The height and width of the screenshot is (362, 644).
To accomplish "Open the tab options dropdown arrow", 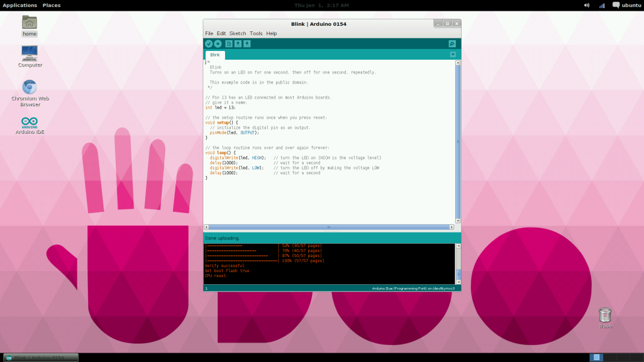I will click(x=453, y=55).
